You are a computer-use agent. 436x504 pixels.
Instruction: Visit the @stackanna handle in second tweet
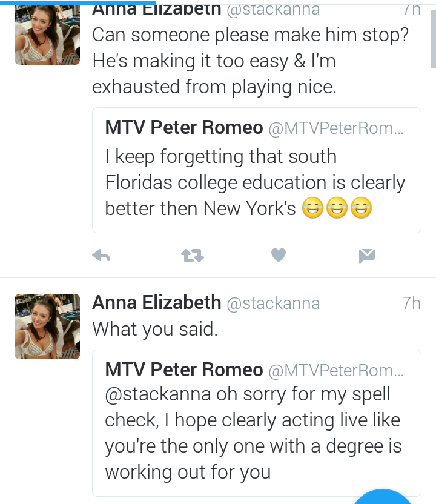pos(273,303)
